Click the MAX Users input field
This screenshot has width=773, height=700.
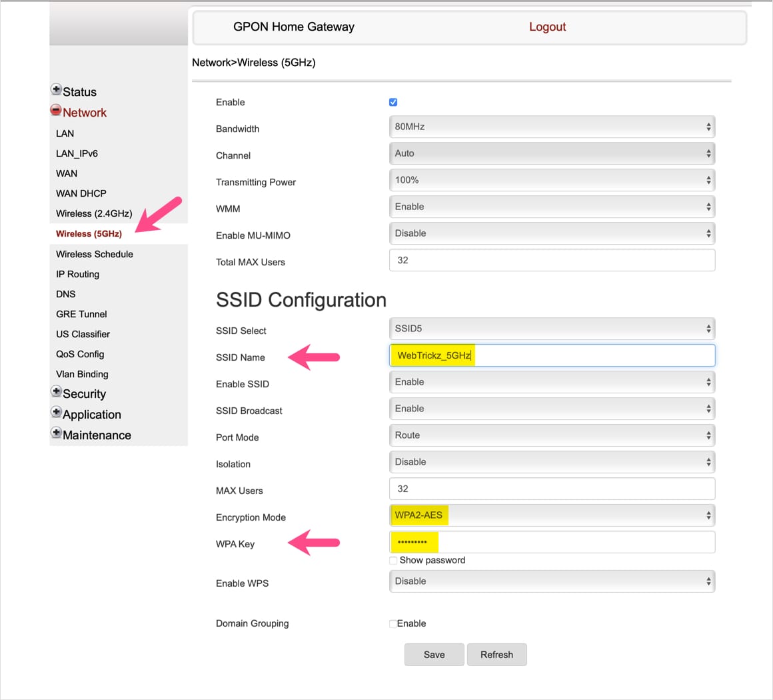click(552, 489)
